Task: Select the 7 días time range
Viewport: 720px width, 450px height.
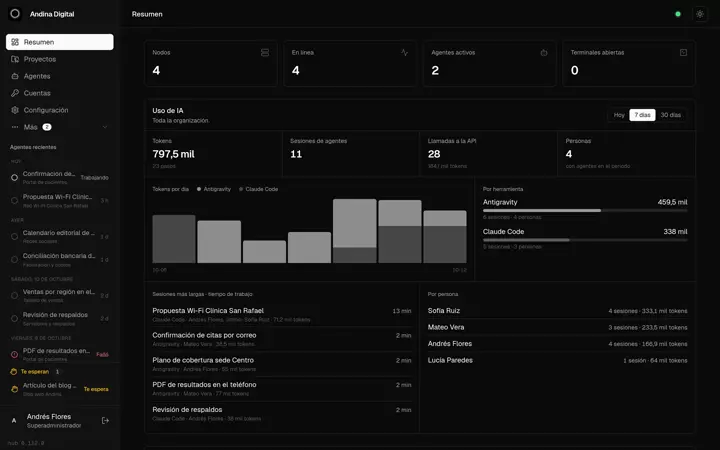Action: [642, 115]
